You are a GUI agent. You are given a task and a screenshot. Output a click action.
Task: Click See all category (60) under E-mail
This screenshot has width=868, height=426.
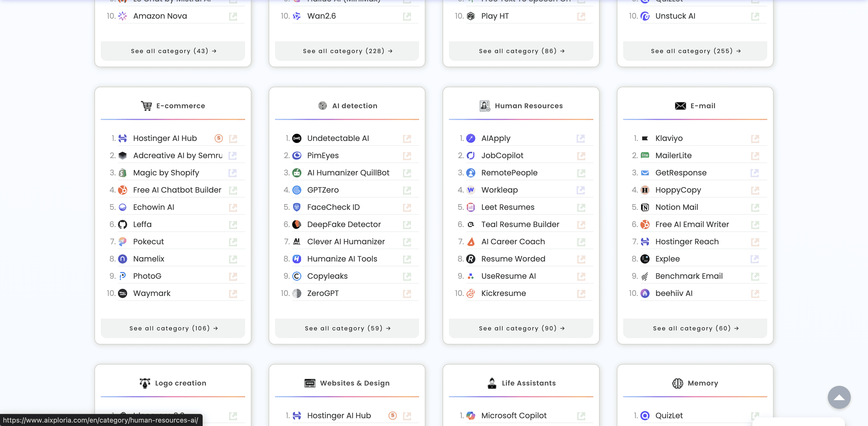click(695, 328)
